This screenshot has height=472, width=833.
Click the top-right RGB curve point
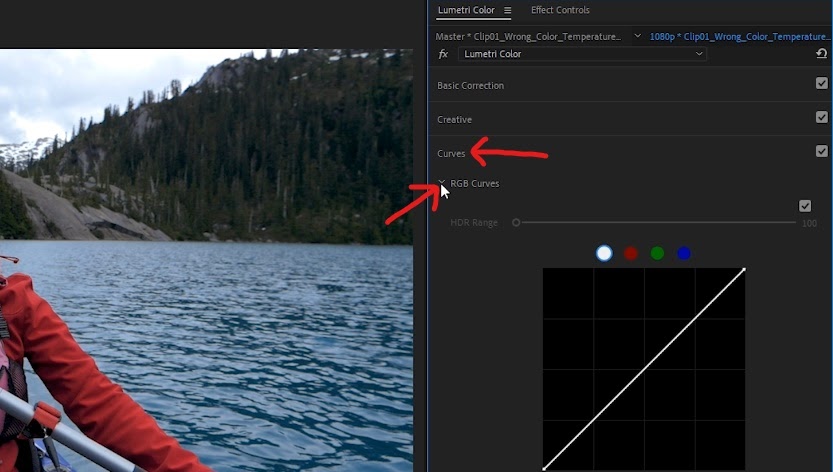(744, 270)
